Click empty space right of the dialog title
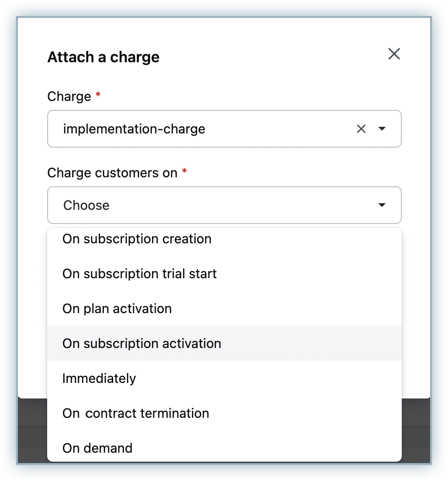Image resolution: width=448 pixels, height=481 pixels. pyautogui.click(x=274, y=58)
